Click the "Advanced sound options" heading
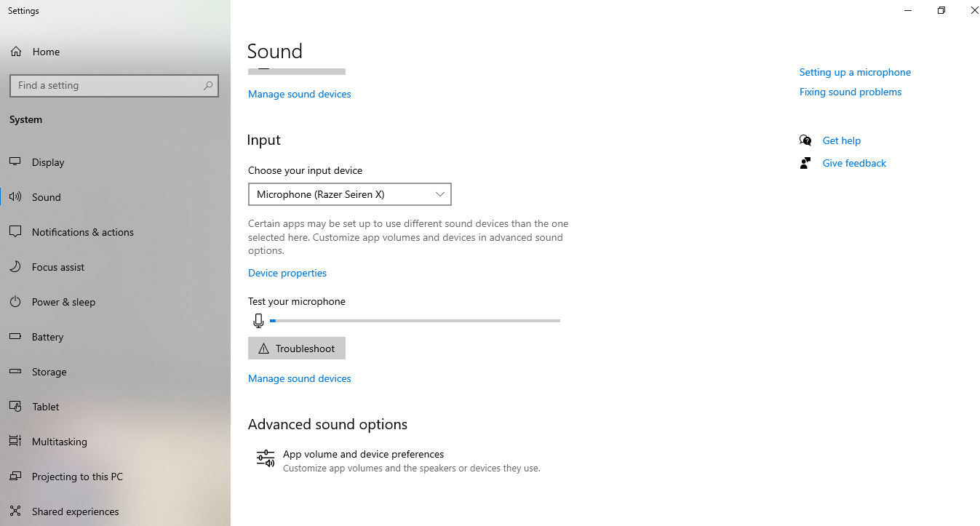 click(327, 424)
